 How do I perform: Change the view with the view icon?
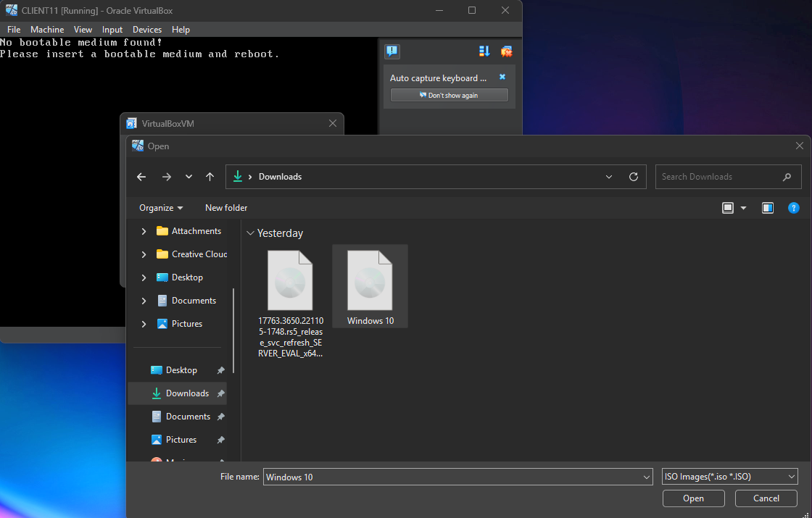[x=728, y=208]
